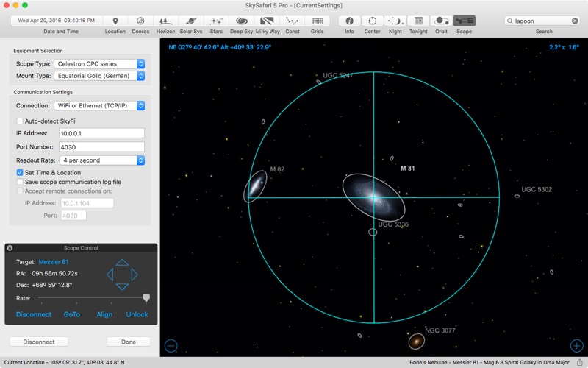This screenshot has width=588, height=368.
Task: Click the Messier 81 target link
Action: coord(54,262)
